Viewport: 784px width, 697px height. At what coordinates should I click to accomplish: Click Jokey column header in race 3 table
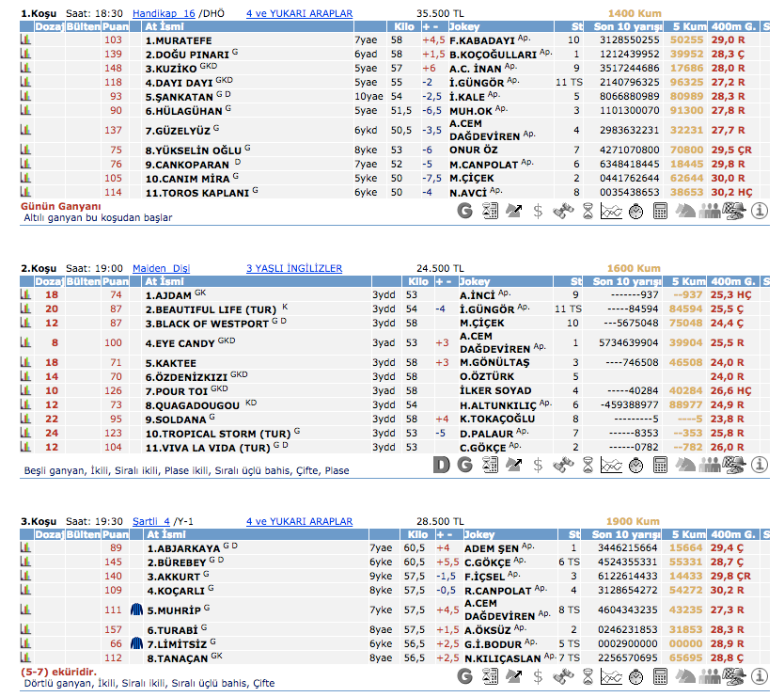[x=478, y=534]
